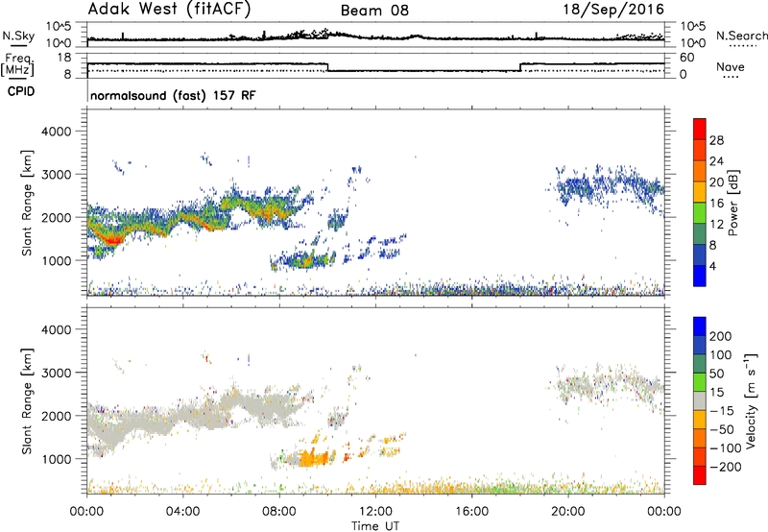Click the 'Freq. [MHz]' axis label
The image size is (768, 532).
click(17, 64)
